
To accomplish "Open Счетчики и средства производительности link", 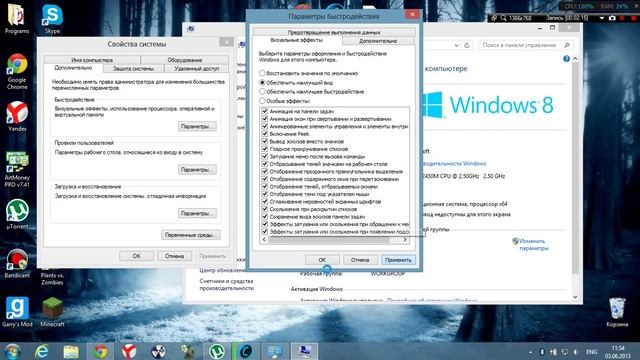I will [227, 284].
